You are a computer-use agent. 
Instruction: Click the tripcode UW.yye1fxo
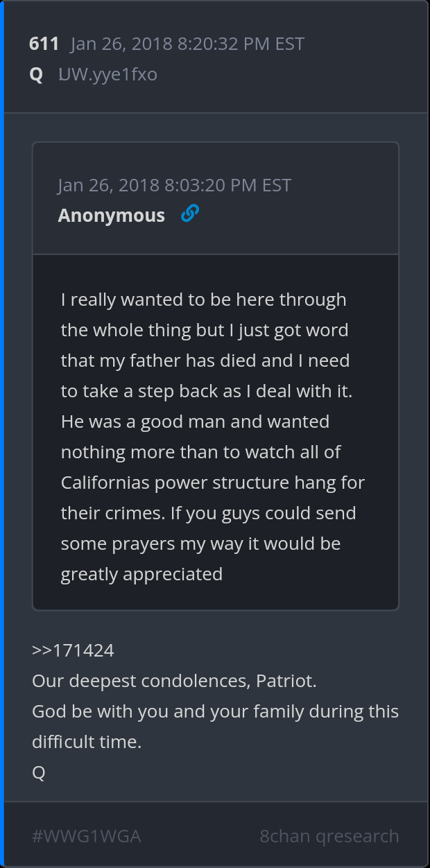[x=108, y=74]
